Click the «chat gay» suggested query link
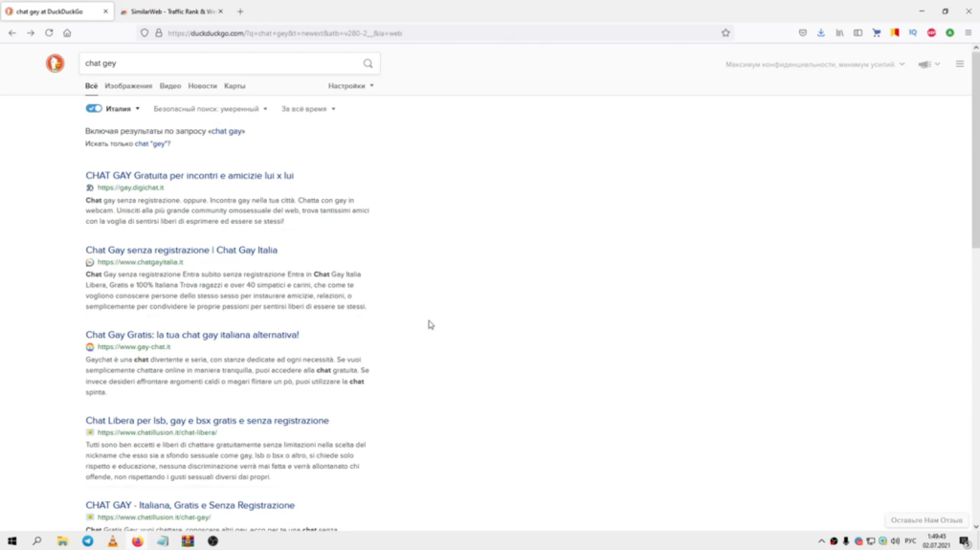 (228, 131)
